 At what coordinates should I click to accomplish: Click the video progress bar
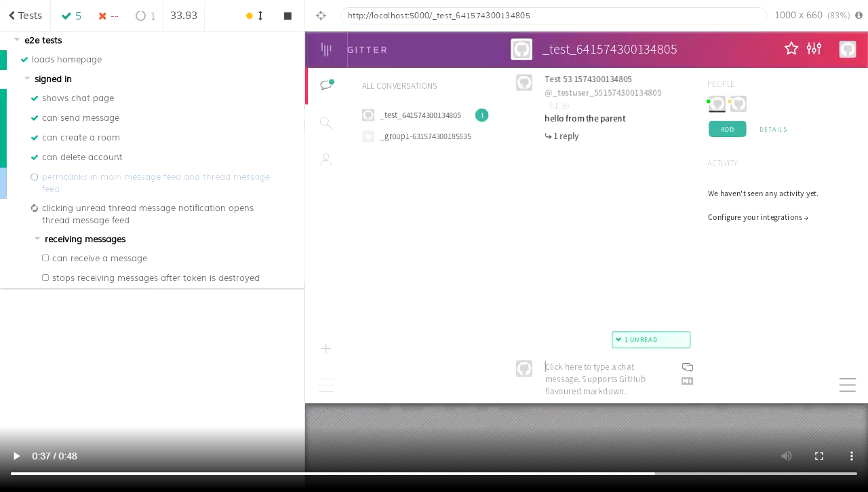coord(434,474)
